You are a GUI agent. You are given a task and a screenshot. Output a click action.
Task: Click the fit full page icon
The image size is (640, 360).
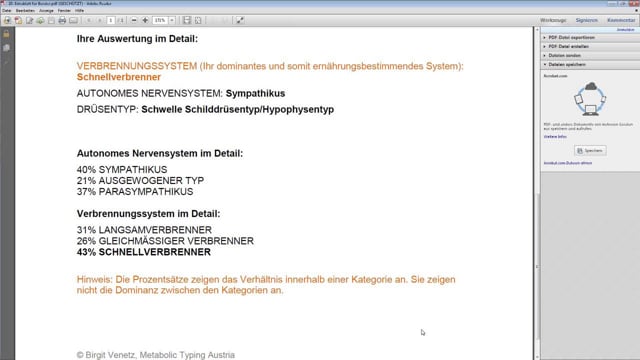coord(198,20)
